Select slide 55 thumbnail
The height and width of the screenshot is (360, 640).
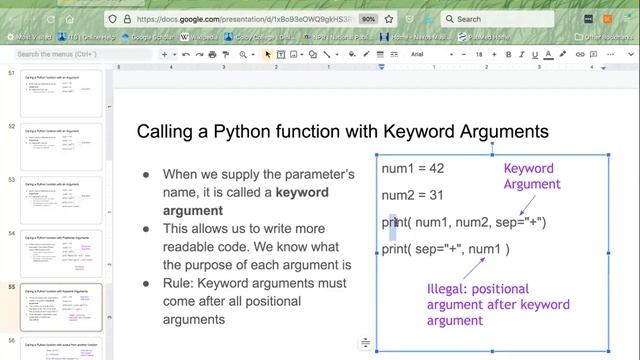pos(61,307)
